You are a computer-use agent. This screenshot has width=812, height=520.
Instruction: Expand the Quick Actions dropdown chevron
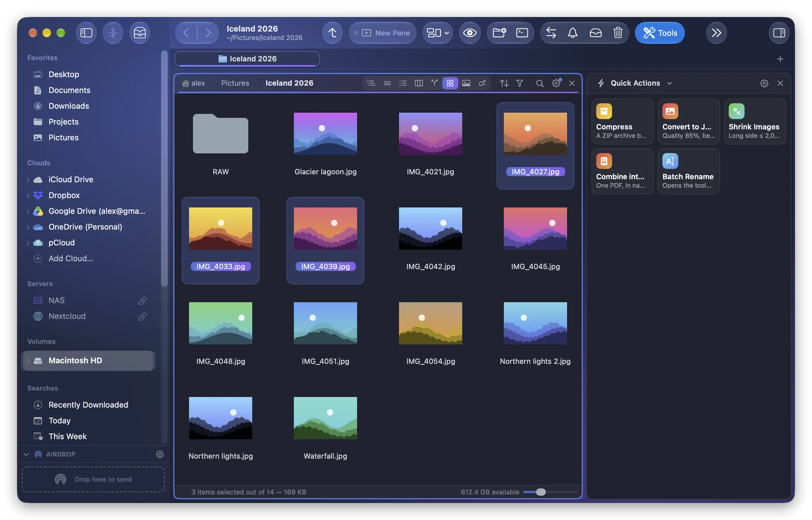pos(670,83)
